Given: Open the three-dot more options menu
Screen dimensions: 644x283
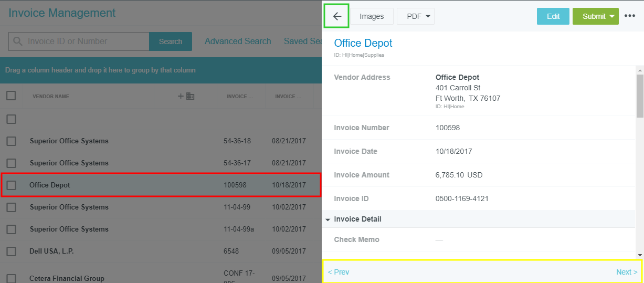Looking at the screenshot, I should point(630,16).
